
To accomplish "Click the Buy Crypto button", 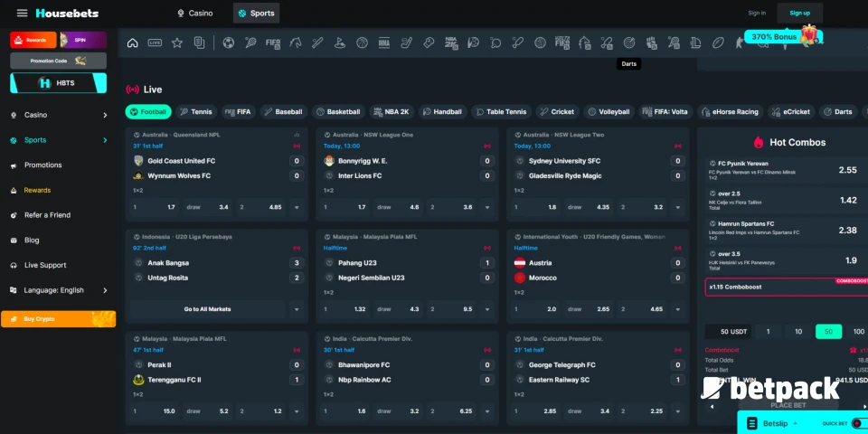I will tap(58, 319).
